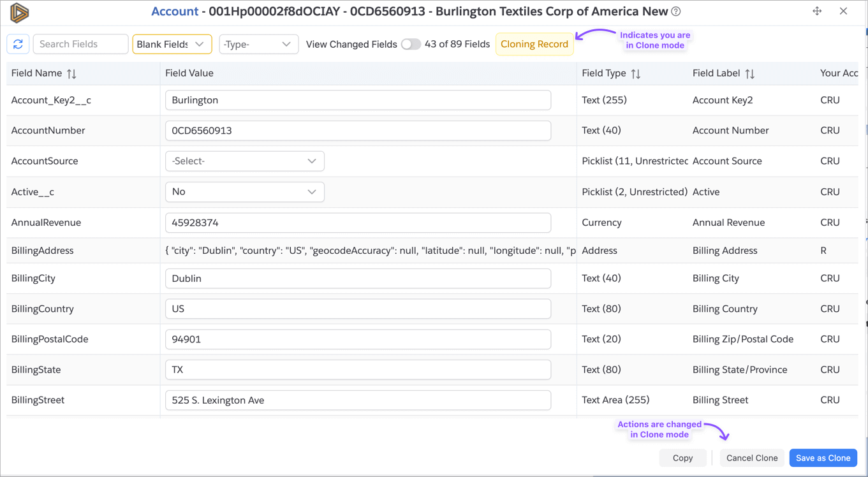The height and width of the screenshot is (477, 868).
Task: Expand the Active__c picklist
Action: 244,192
